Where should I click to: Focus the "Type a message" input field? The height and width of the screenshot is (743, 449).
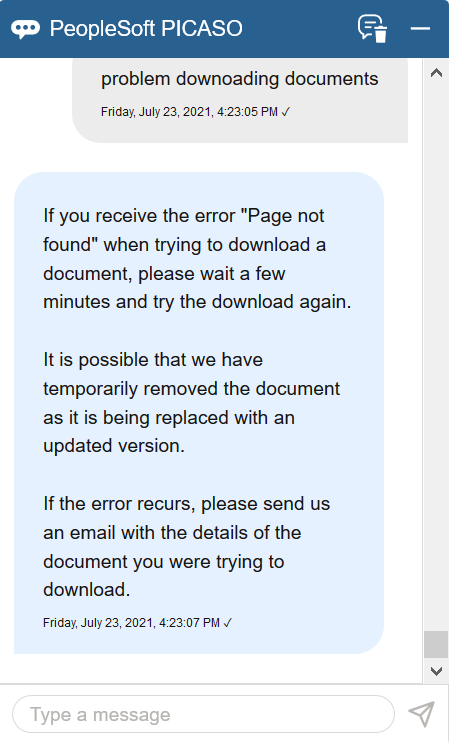tap(203, 714)
